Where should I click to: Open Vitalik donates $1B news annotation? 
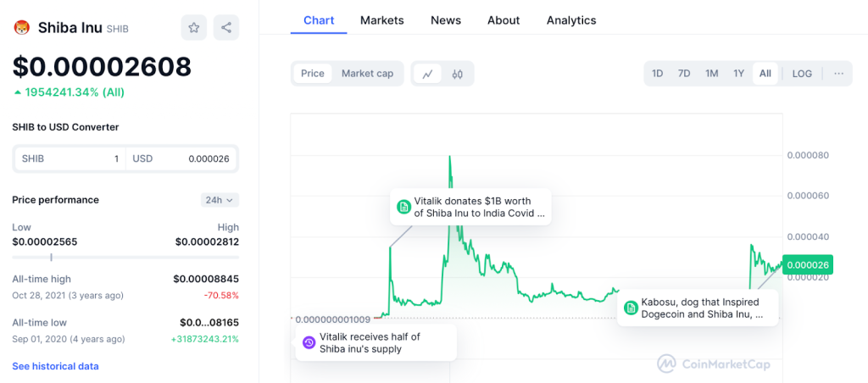tap(470, 207)
